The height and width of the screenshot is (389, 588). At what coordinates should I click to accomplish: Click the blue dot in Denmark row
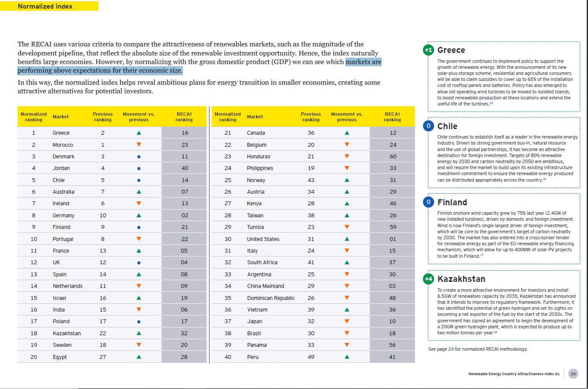tap(139, 157)
